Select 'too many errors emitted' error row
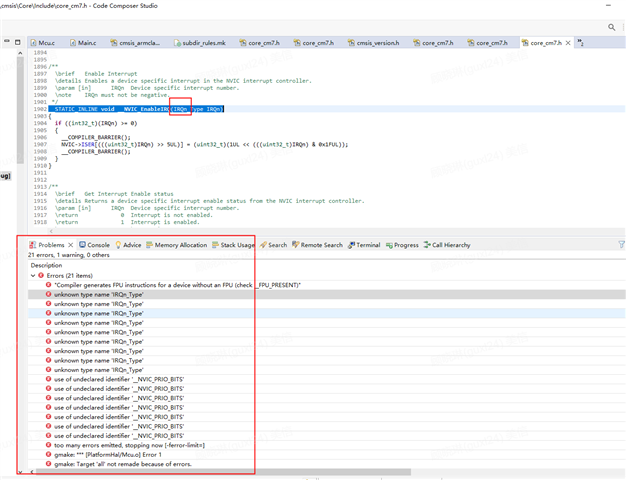Image resolution: width=626 pixels, height=480 pixels. [327, 445]
